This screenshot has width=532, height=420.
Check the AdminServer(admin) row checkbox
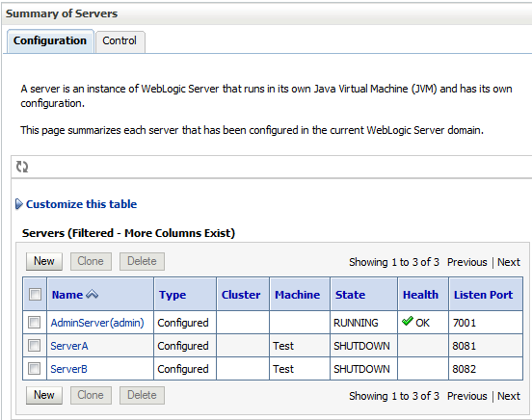tap(34, 322)
